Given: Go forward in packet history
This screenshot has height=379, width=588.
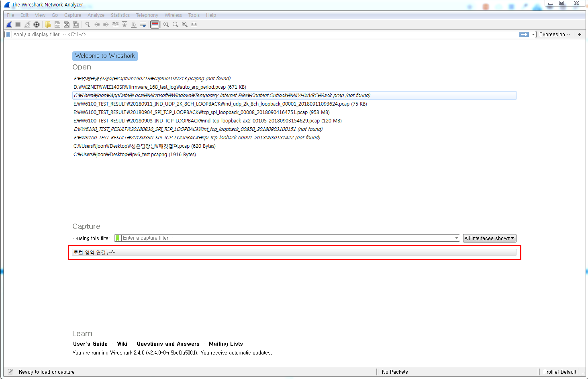Looking at the screenshot, I should (x=106, y=24).
